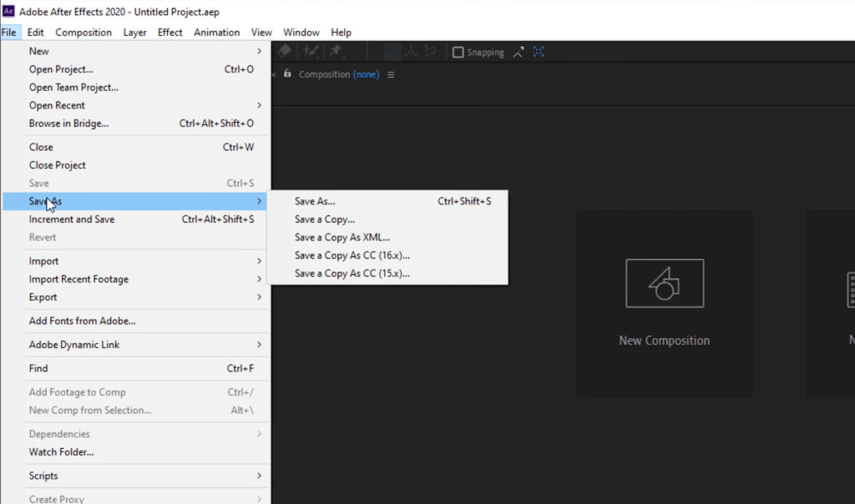855x504 pixels.
Task: Click the New Composition button
Action: click(665, 303)
